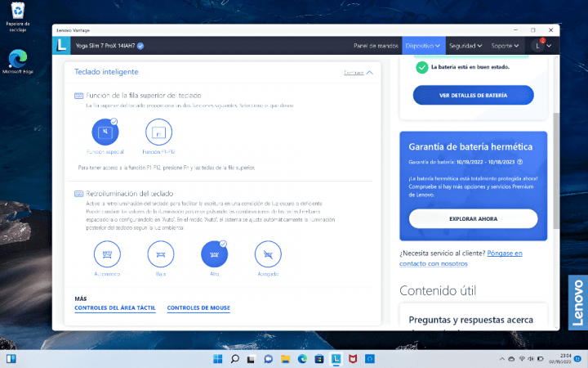Set keyboard backlight to Alto
Viewport: 588px width, 368px height.
(214, 254)
